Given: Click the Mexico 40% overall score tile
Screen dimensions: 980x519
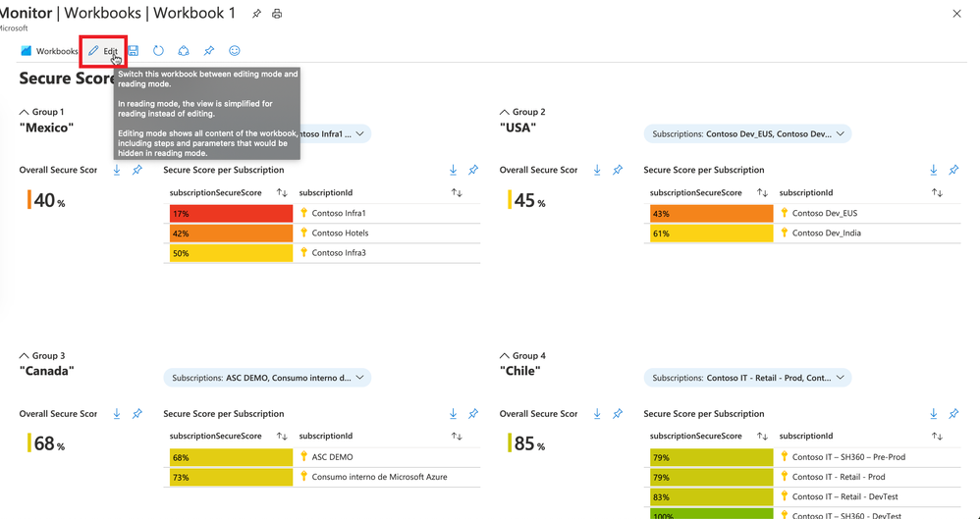Looking at the screenshot, I should 46,200.
